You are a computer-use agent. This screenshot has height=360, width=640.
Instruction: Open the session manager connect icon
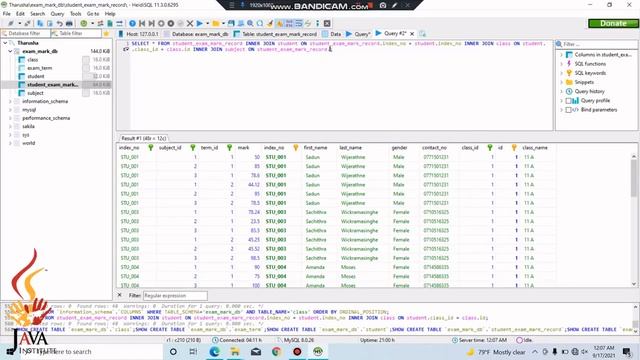click(11, 24)
